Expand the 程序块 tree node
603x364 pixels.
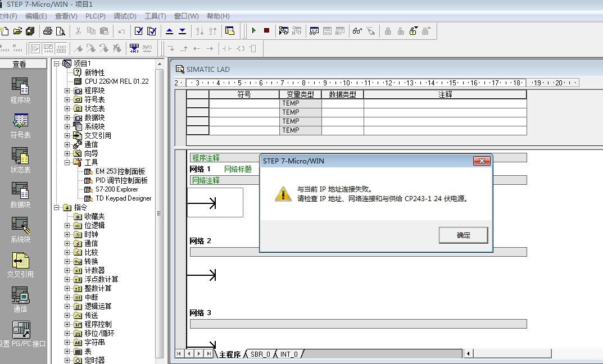tap(67, 90)
